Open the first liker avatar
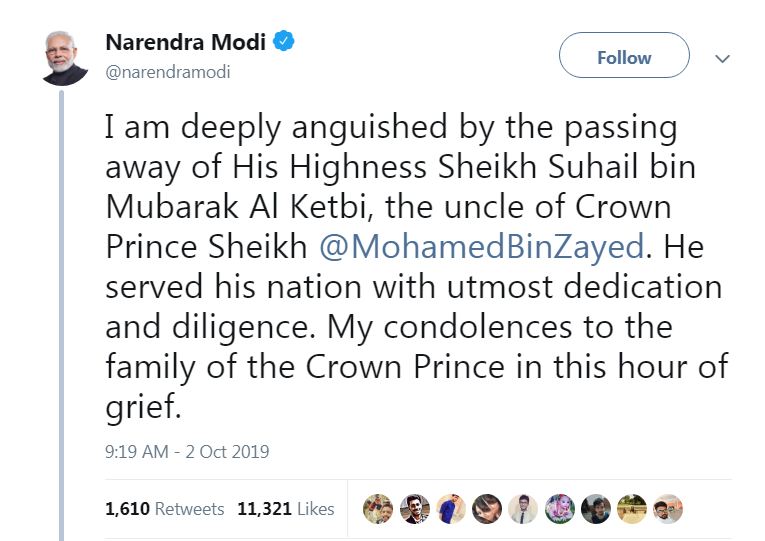 [377, 509]
